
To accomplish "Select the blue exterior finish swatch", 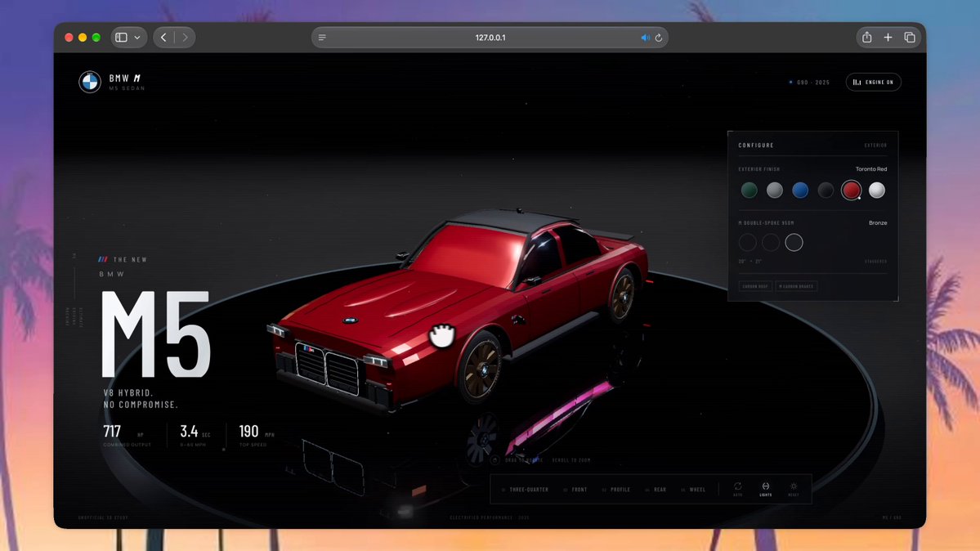I will (800, 190).
